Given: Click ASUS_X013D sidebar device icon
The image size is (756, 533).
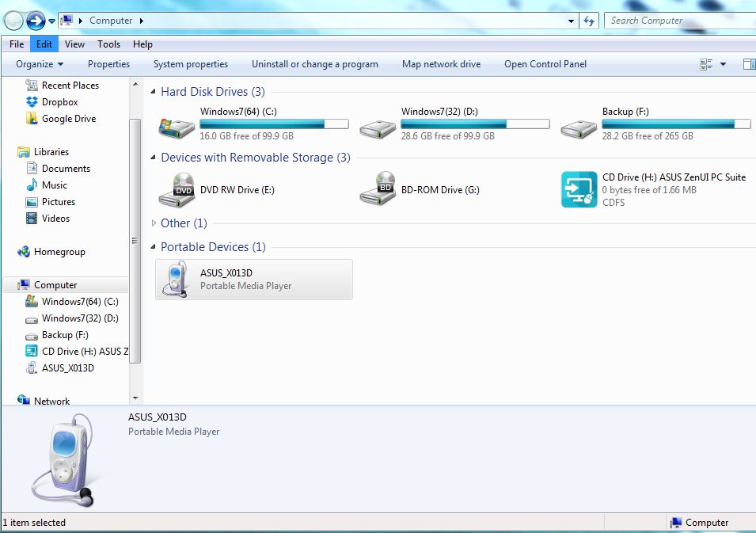Looking at the screenshot, I should (32, 368).
